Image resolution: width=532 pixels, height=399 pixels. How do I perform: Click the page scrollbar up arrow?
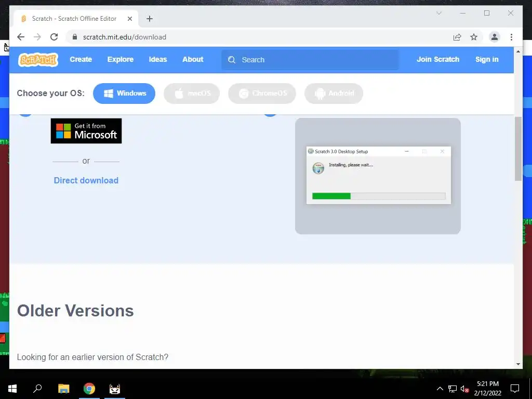tap(518, 51)
